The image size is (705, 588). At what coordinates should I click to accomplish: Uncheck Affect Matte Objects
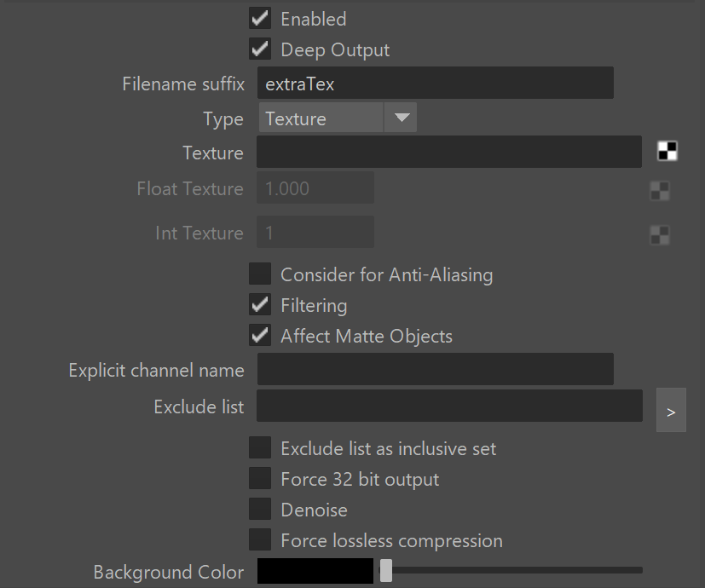tap(260, 336)
